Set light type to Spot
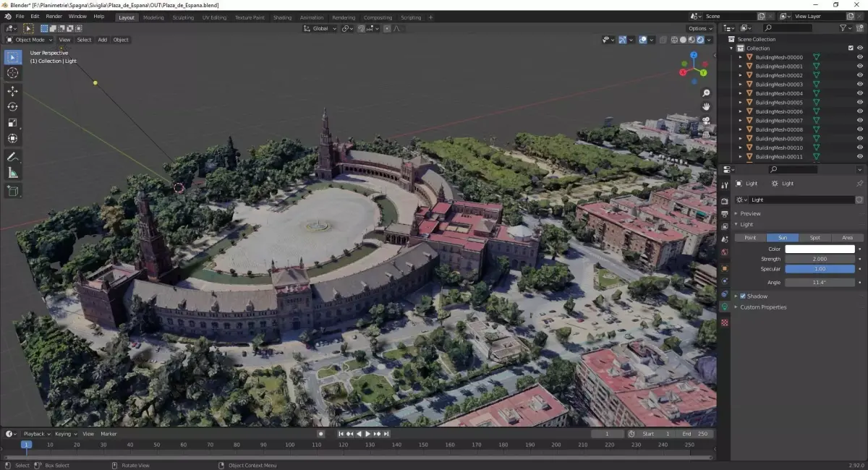Image resolution: width=868 pixels, height=470 pixels. coord(815,237)
